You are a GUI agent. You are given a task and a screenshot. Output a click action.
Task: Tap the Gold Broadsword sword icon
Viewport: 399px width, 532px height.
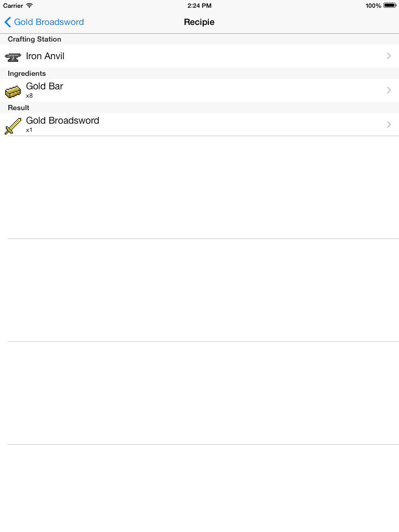(x=13, y=126)
